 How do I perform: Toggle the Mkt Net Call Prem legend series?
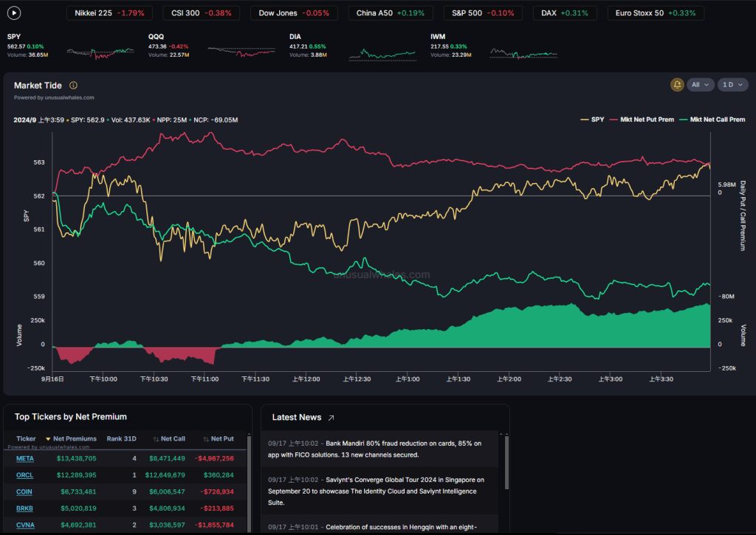[712, 120]
